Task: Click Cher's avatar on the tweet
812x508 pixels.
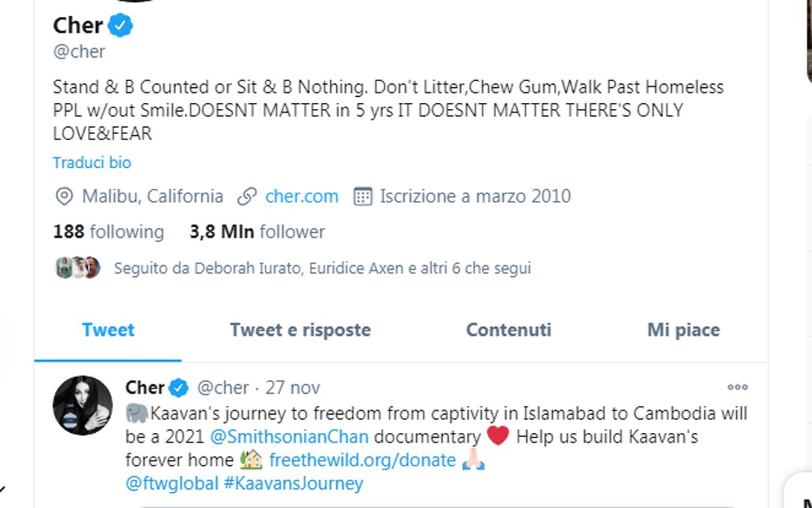Action: click(x=83, y=406)
